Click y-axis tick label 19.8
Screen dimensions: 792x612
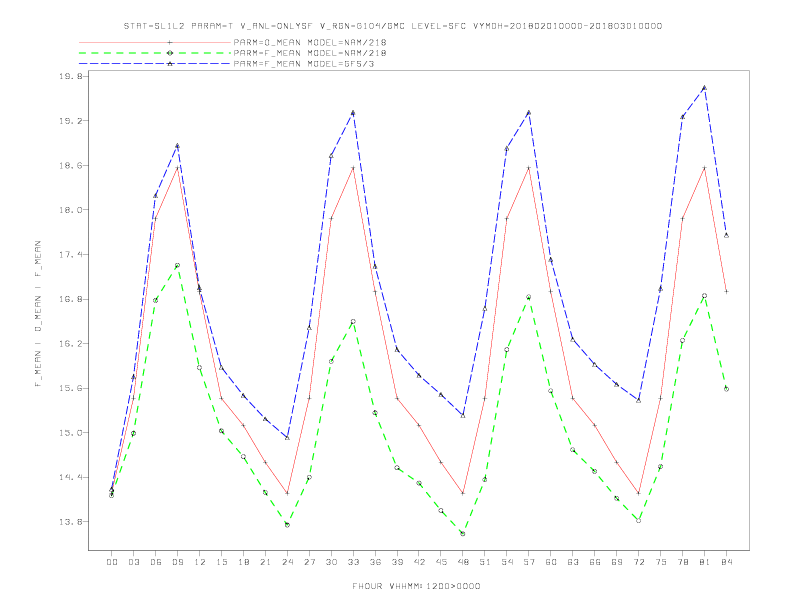click(70, 76)
